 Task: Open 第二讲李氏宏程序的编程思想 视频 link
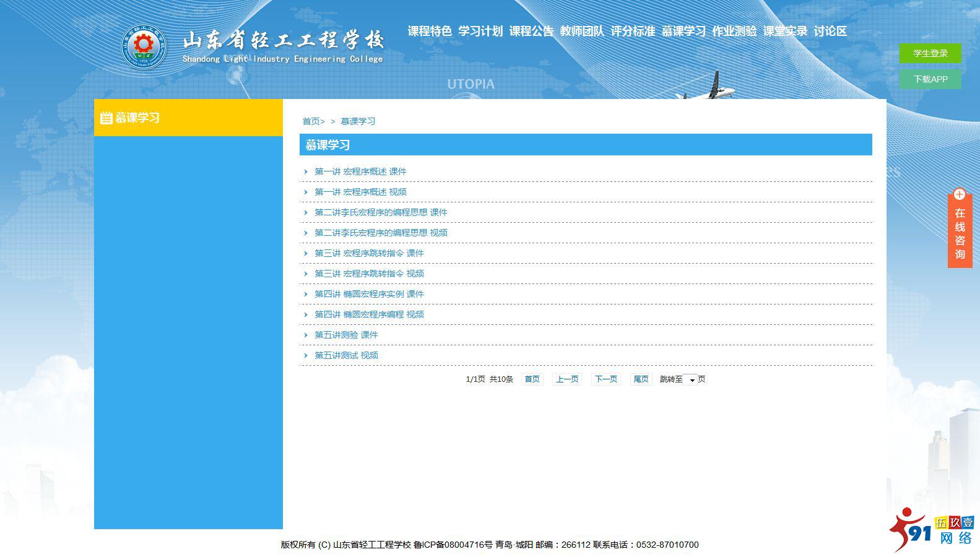pyautogui.click(x=381, y=233)
